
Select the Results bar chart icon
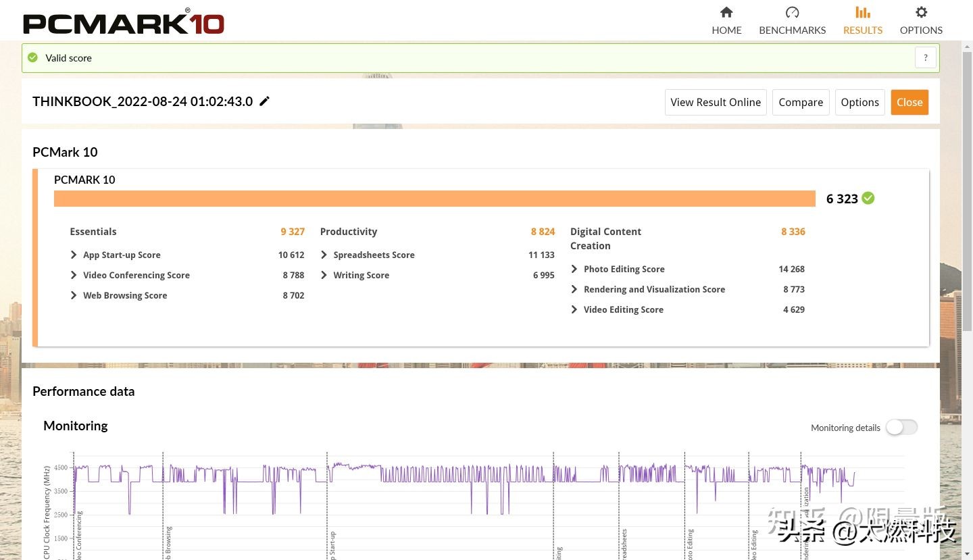point(862,13)
